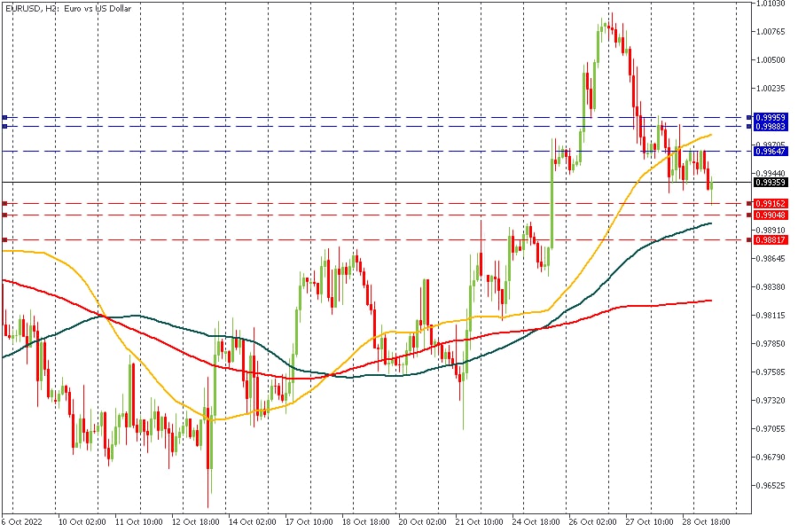This screenshot has width=798, height=532.
Task: Click the 24 Oct 18:00 time label
Action: pos(536,522)
